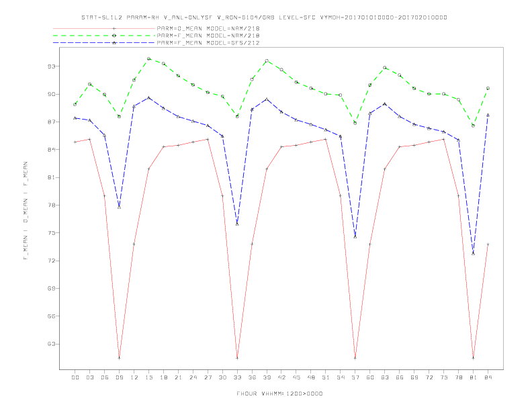Click red O_MEAN plus data point at hour 33

237,358
